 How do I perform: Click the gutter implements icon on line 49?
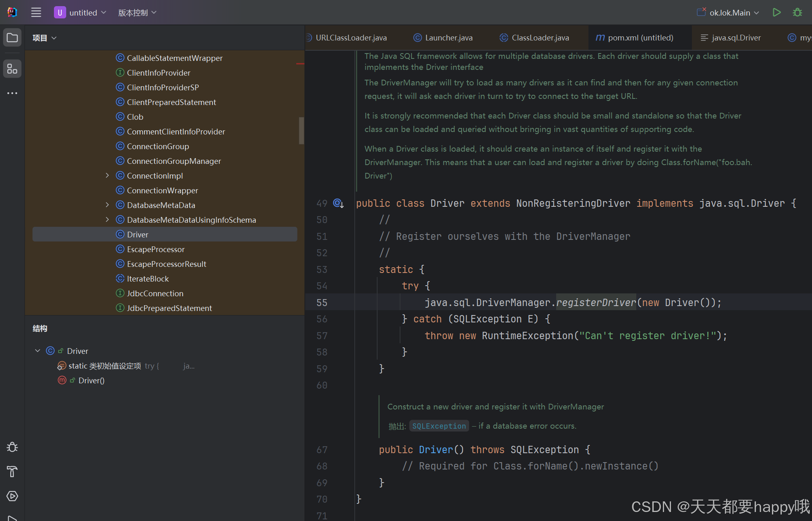tap(338, 203)
